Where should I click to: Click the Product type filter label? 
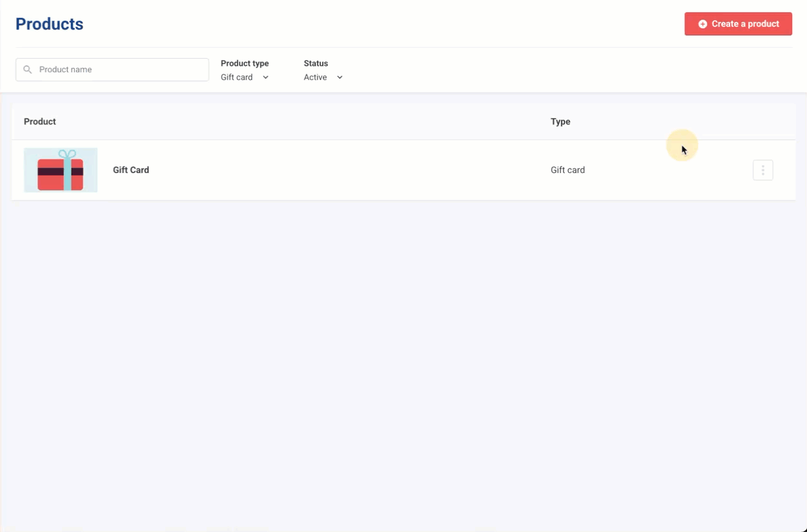click(x=245, y=63)
